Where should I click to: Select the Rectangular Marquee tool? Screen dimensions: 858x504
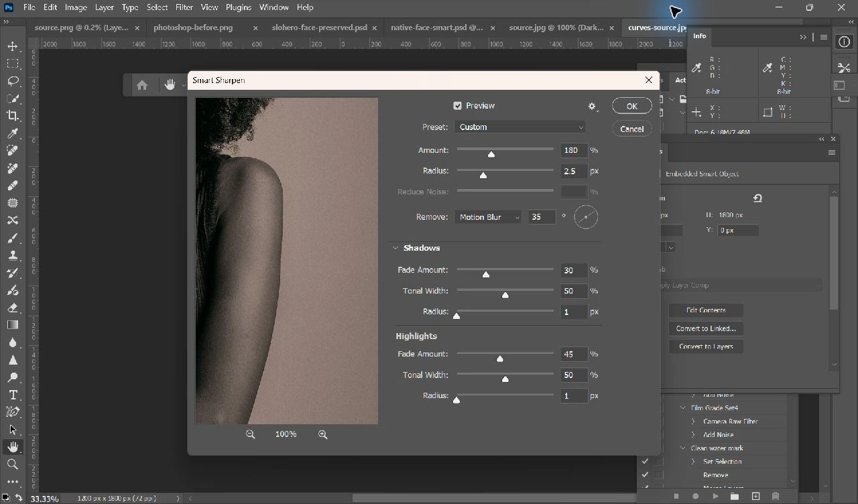pos(13,64)
